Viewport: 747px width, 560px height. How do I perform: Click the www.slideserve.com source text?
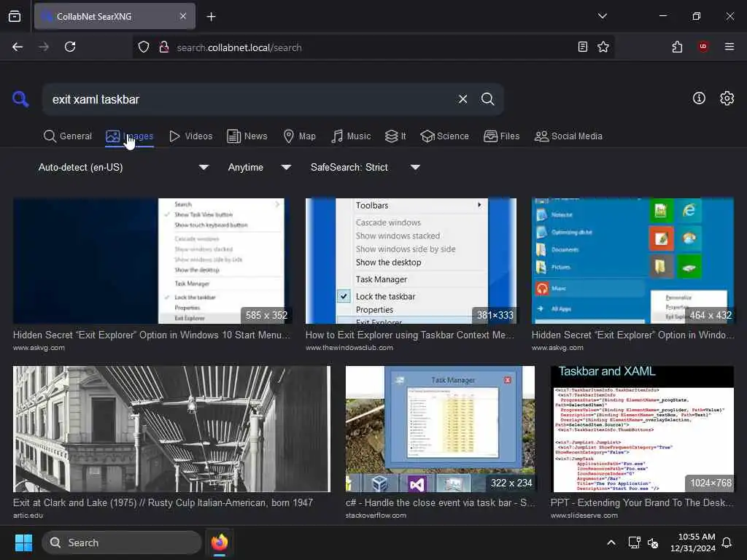(584, 516)
